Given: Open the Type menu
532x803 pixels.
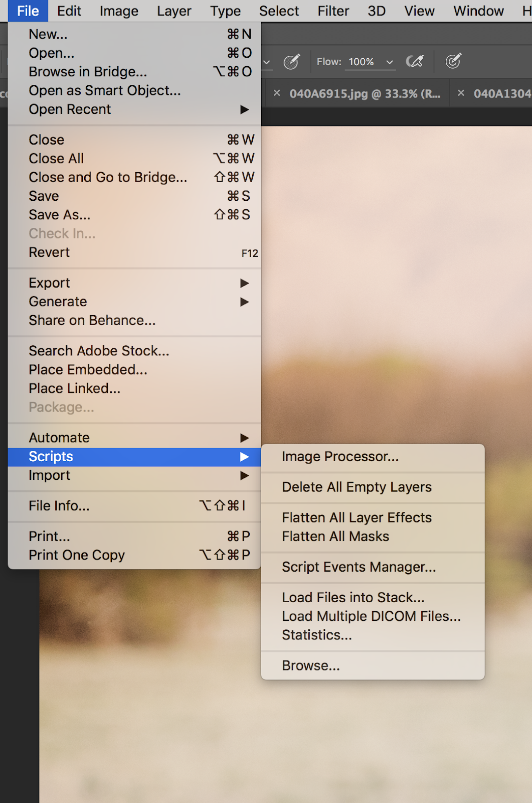Looking at the screenshot, I should 225,11.
